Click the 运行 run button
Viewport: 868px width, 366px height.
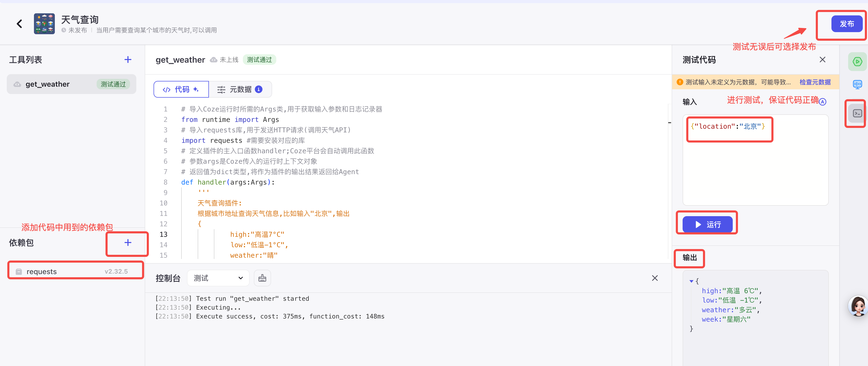[707, 225]
